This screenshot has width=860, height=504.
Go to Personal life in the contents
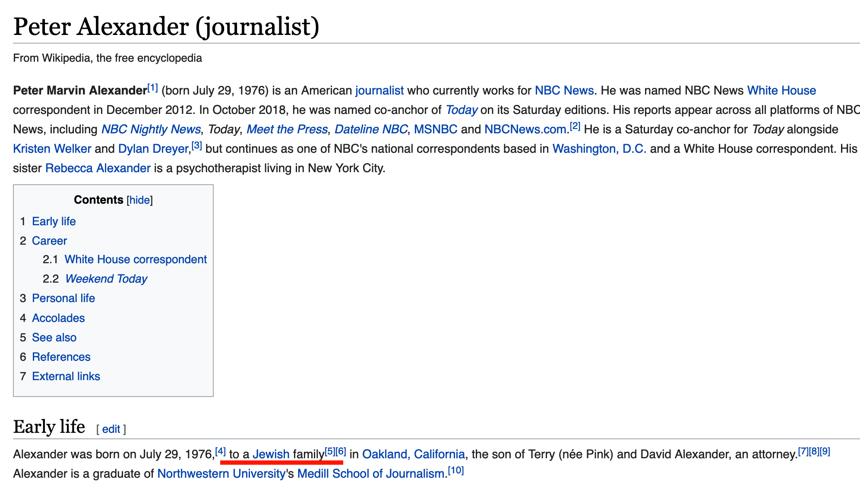click(63, 298)
